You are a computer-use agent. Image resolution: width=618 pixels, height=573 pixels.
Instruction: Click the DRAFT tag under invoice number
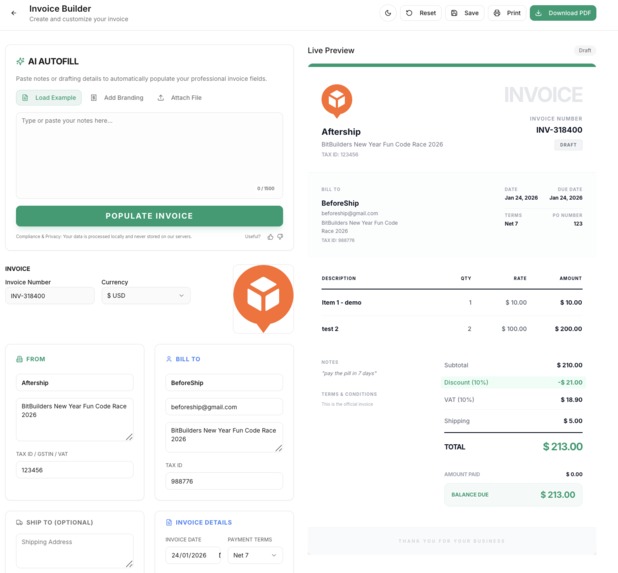point(568,145)
